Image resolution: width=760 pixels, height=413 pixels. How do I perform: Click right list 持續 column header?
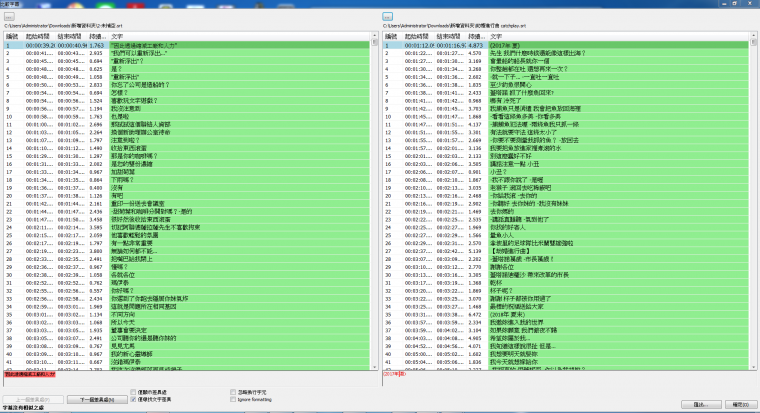coord(477,37)
